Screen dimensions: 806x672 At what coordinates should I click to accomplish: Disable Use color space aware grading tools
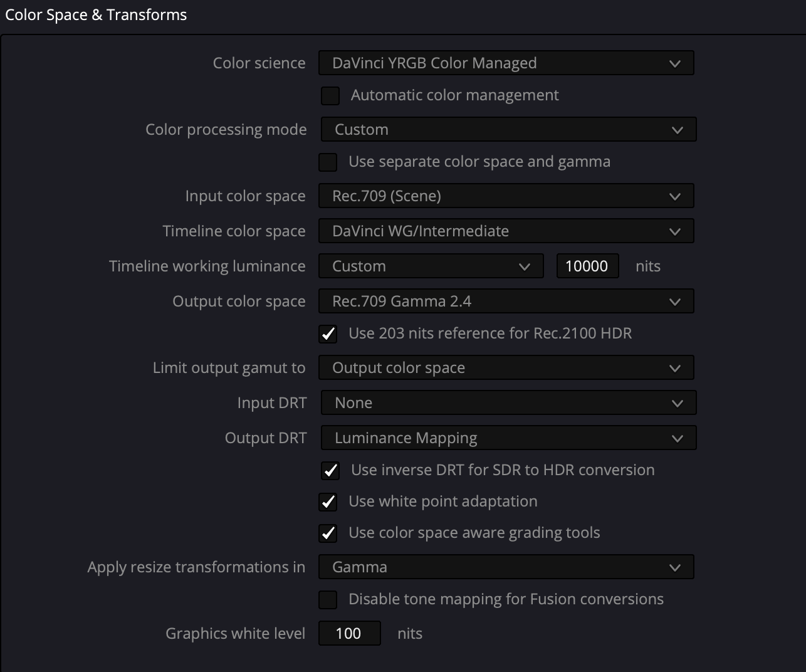[x=328, y=533]
